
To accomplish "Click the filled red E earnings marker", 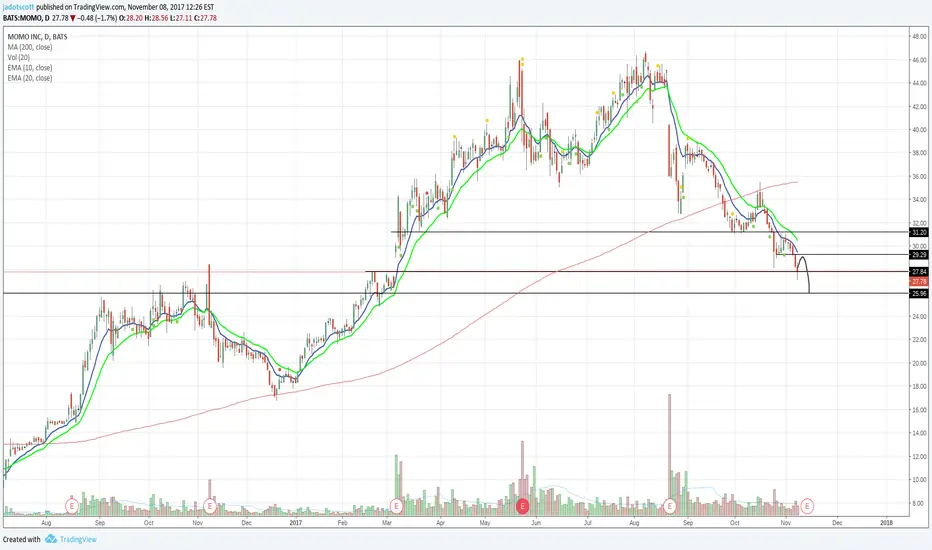I will [522, 507].
